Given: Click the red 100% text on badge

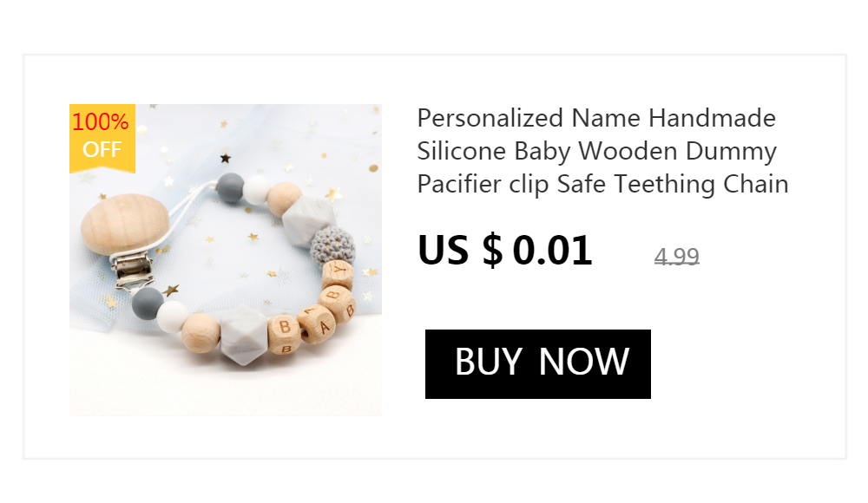Looking at the screenshot, I should (100, 121).
